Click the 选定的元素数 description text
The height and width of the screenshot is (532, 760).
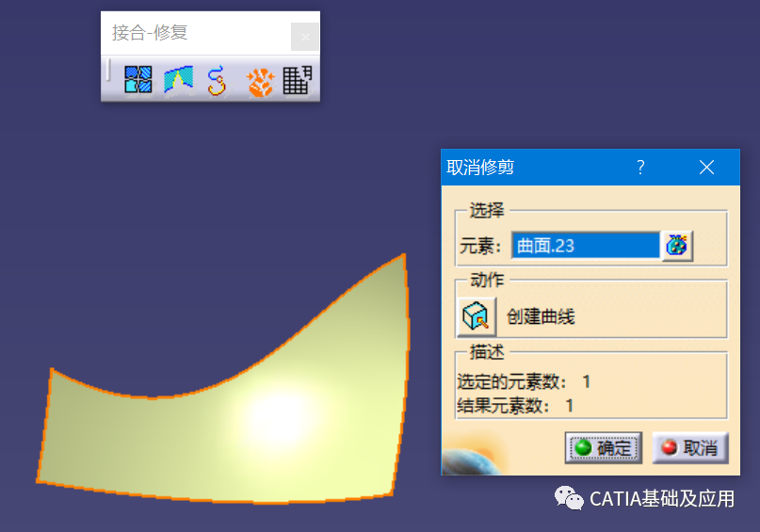click(524, 381)
